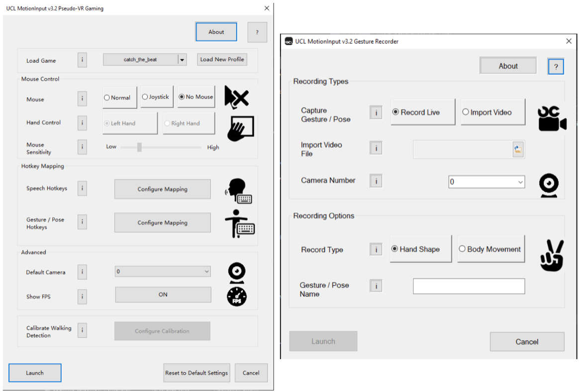
Task: Expand the Default Camera dropdown
Action: (x=206, y=272)
